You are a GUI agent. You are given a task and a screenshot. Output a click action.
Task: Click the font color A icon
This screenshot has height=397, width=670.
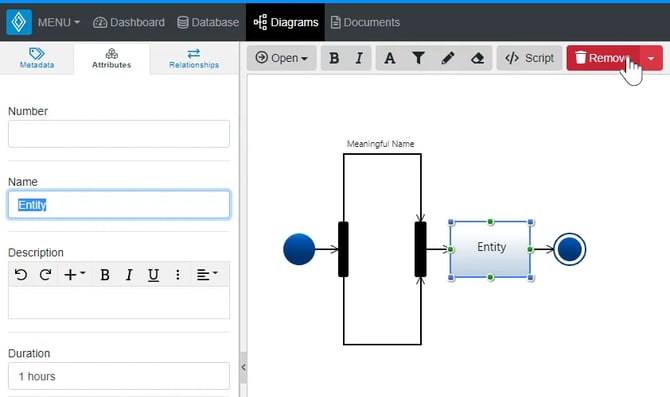pos(390,58)
